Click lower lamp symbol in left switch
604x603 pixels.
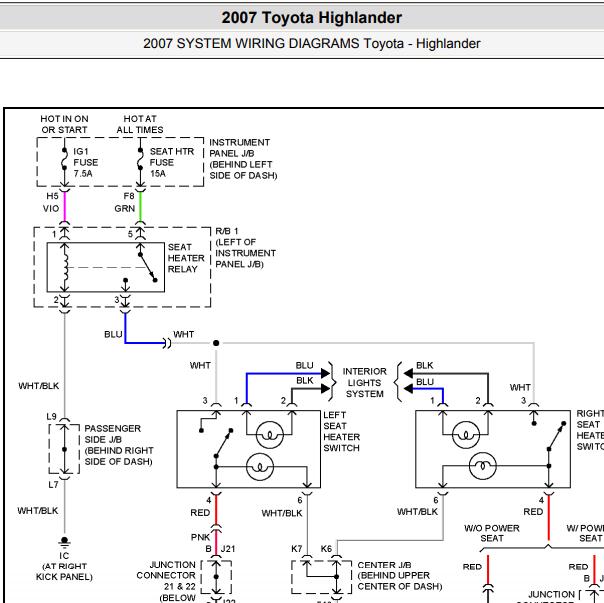260,467
